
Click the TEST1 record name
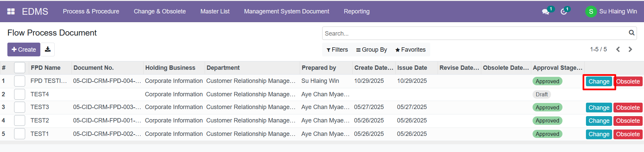pos(40,134)
